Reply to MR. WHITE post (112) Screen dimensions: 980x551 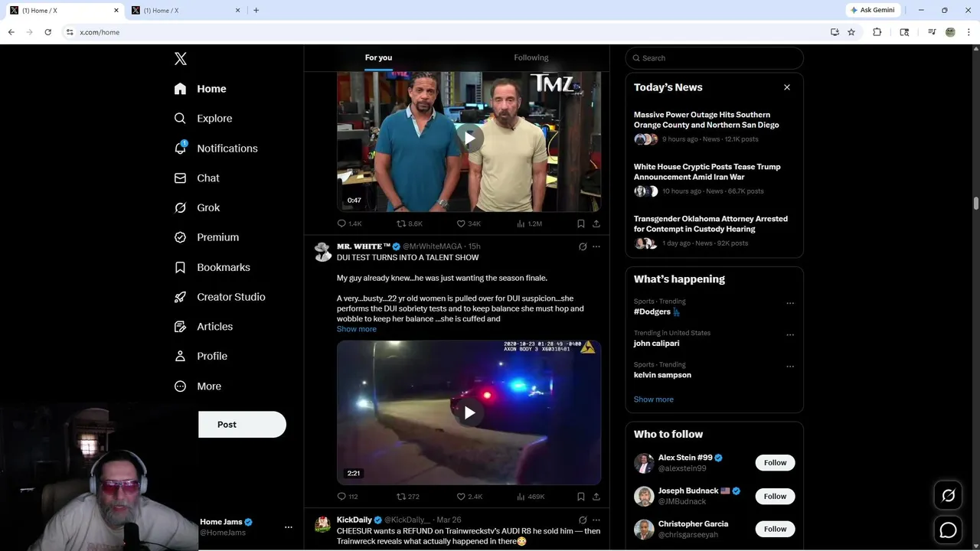348,497
